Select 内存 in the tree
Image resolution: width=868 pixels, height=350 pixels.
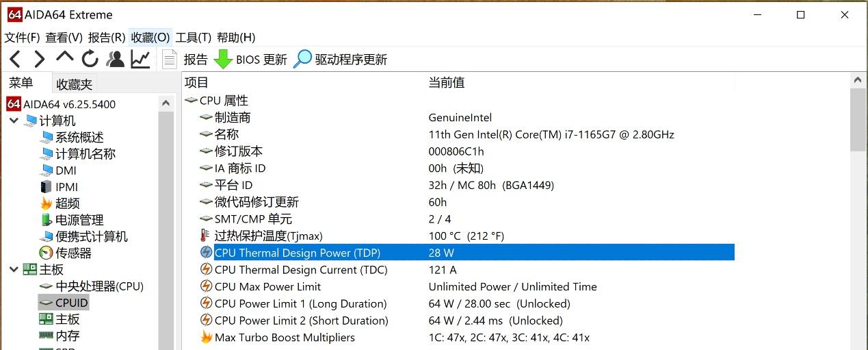[60, 336]
